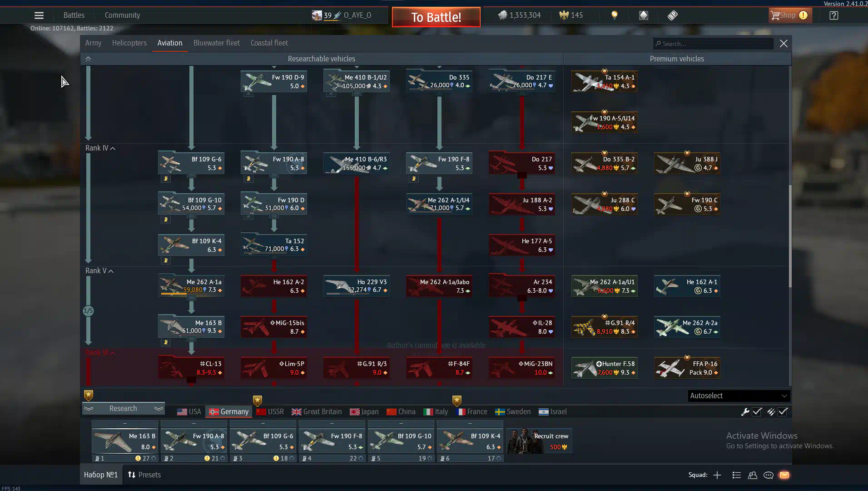Toggle the auto-repair checkbox beside the wrench
This screenshot has height=491, width=868.
pos(757,412)
